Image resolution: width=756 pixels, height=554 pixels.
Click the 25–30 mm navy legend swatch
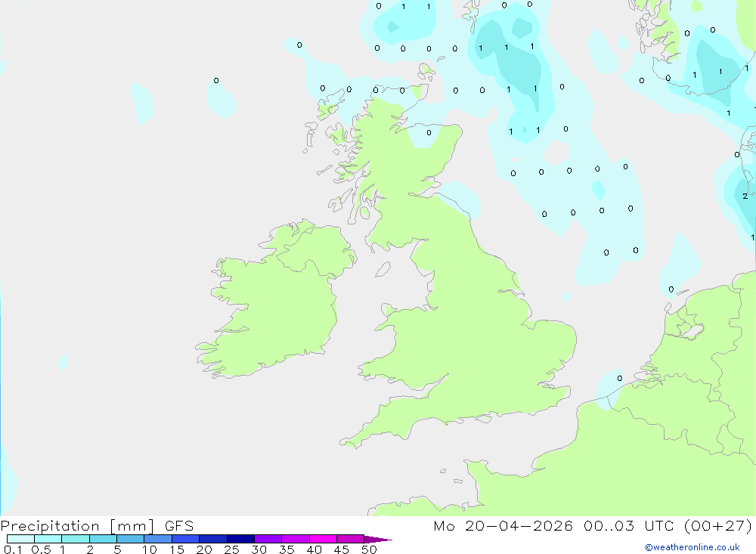(x=240, y=539)
